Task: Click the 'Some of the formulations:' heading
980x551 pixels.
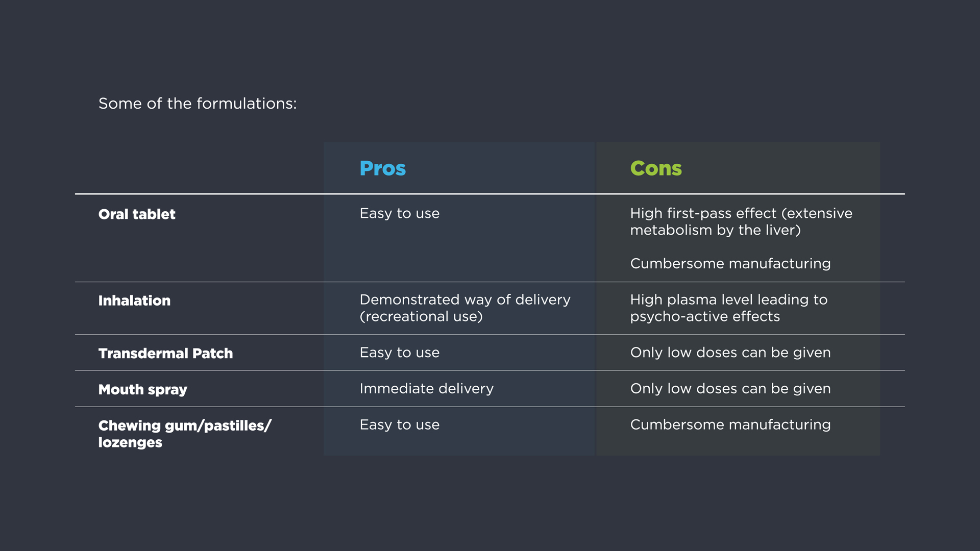Action: coord(197,104)
